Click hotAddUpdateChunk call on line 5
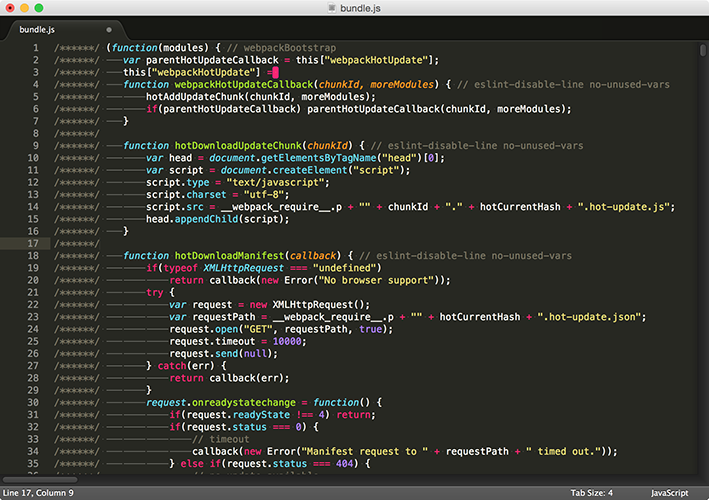 [x=195, y=97]
